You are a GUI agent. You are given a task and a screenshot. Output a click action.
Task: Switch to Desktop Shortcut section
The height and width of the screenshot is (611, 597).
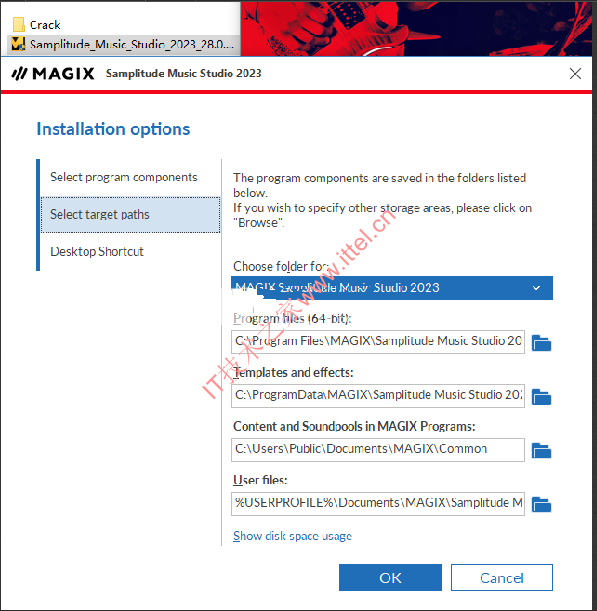[97, 252]
